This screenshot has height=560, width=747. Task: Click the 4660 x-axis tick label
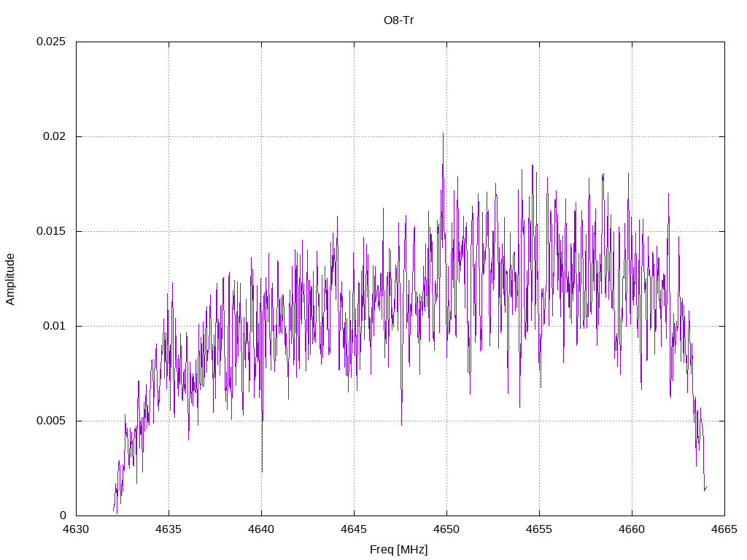632,529
